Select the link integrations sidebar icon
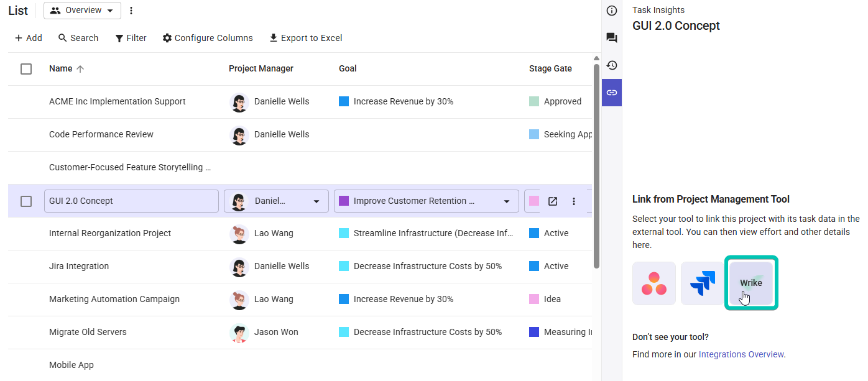 click(612, 93)
